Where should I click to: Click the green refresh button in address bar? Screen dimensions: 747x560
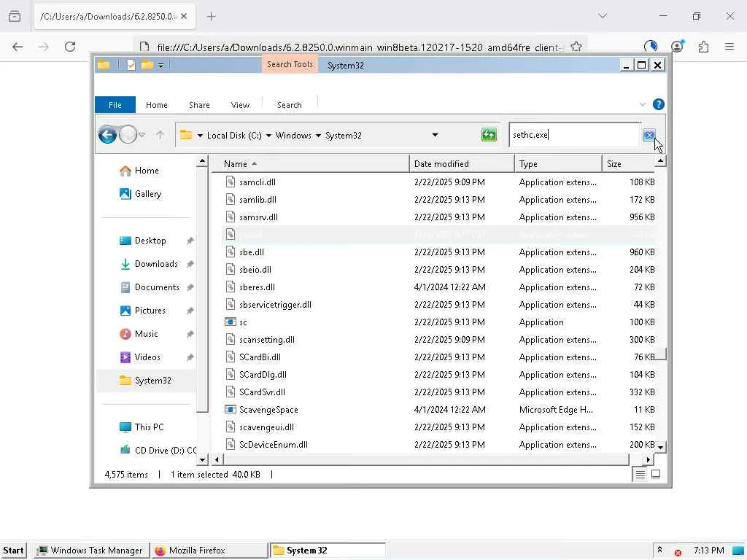489,135
